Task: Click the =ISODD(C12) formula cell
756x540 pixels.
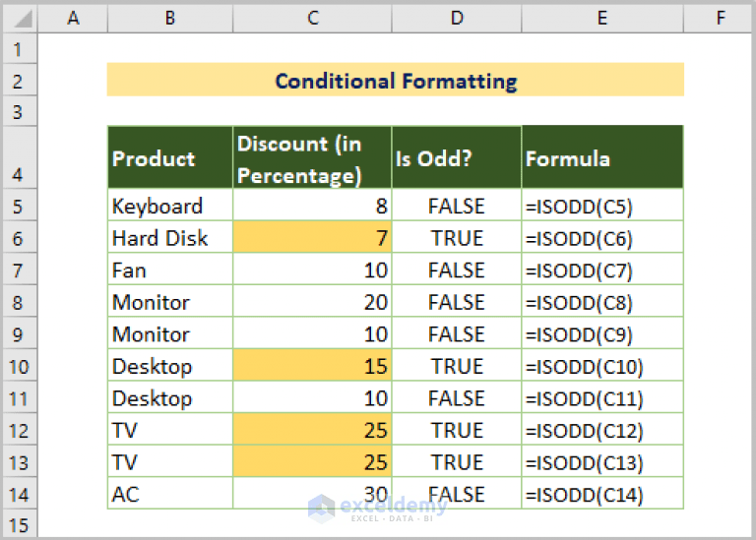Action: click(602, 430)
